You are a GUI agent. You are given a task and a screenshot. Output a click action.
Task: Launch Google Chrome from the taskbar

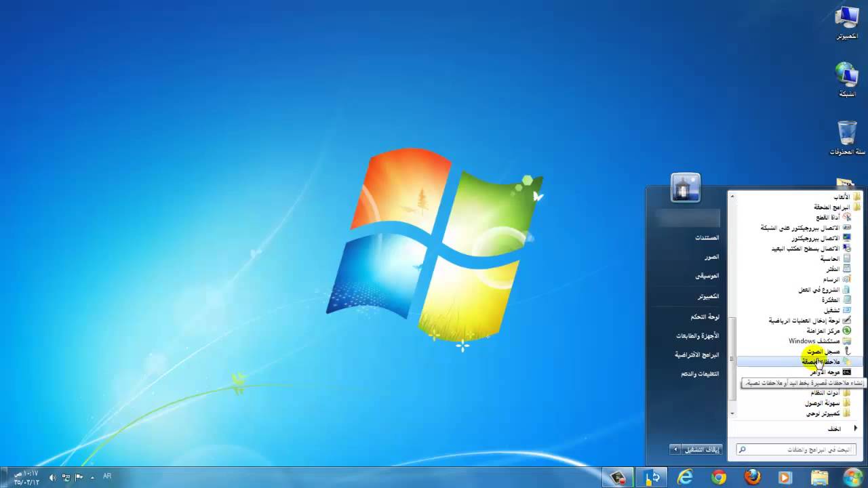click(x=719, y=477)
